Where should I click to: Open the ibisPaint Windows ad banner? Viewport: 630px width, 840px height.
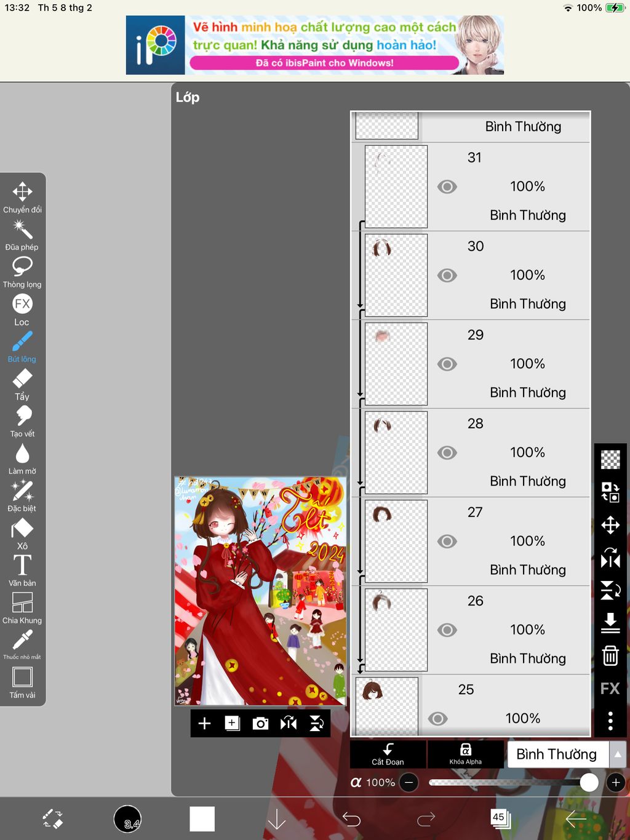pyautogui.click(x=315, y=45)
